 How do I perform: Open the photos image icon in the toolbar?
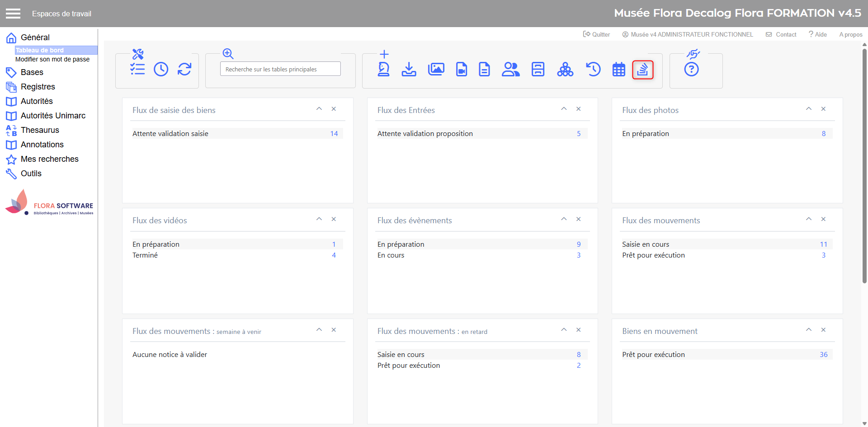coord(436,69)
